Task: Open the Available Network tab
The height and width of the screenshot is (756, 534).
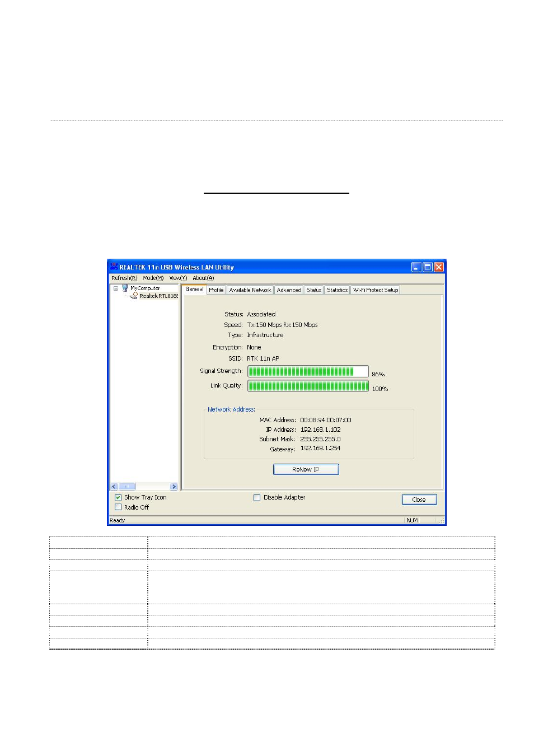Action: [250, 290]
